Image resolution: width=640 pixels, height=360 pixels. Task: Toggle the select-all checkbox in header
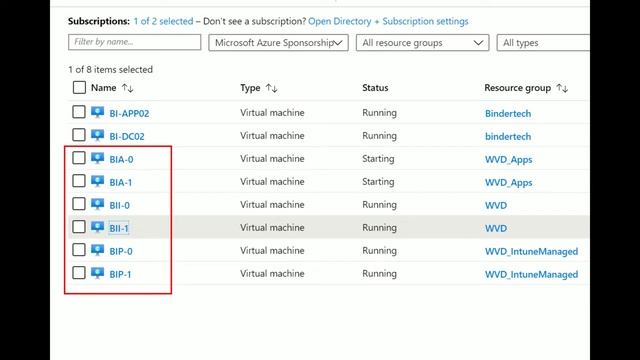[x=79, y=87]
